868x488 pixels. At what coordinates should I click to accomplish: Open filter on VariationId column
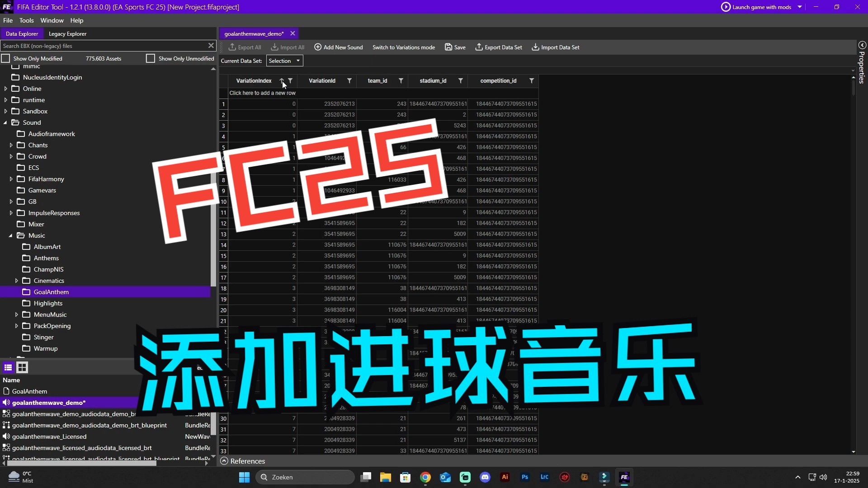click(x=349, y=81)
